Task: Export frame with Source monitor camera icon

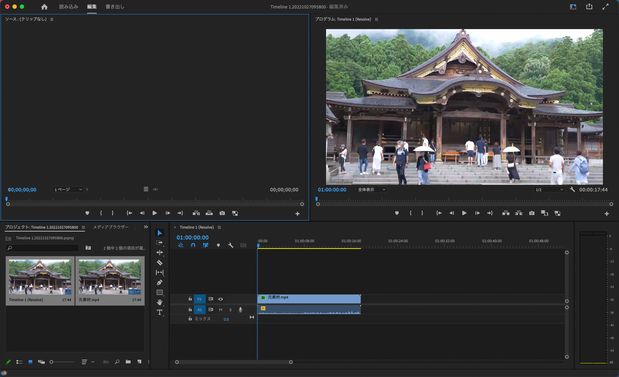Action: (x=222, y=213)
